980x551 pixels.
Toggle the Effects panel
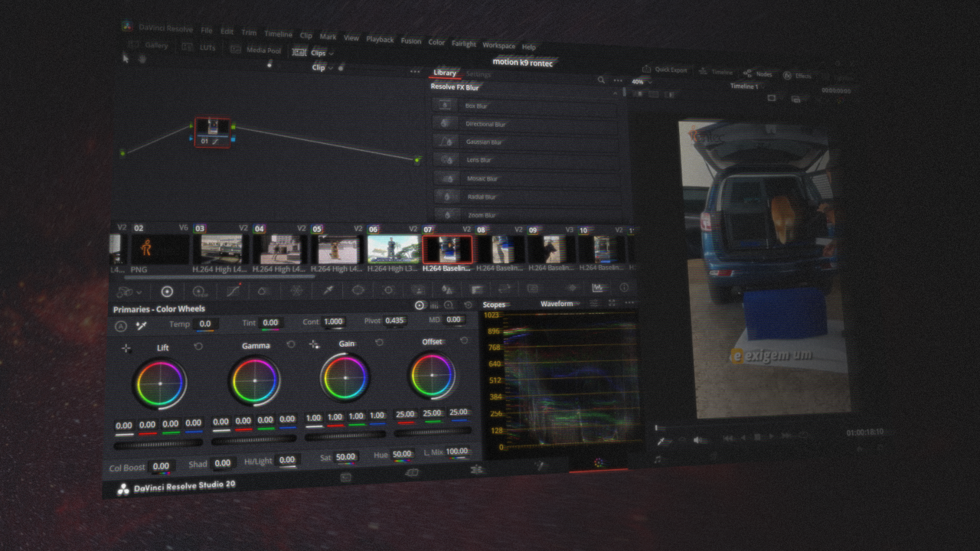pos(797,76)
